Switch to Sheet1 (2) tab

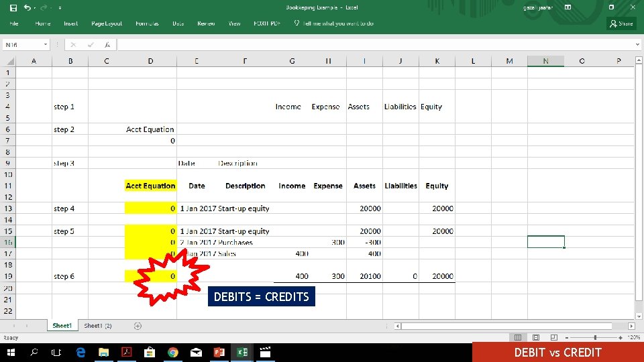click(x=98, y=326)
